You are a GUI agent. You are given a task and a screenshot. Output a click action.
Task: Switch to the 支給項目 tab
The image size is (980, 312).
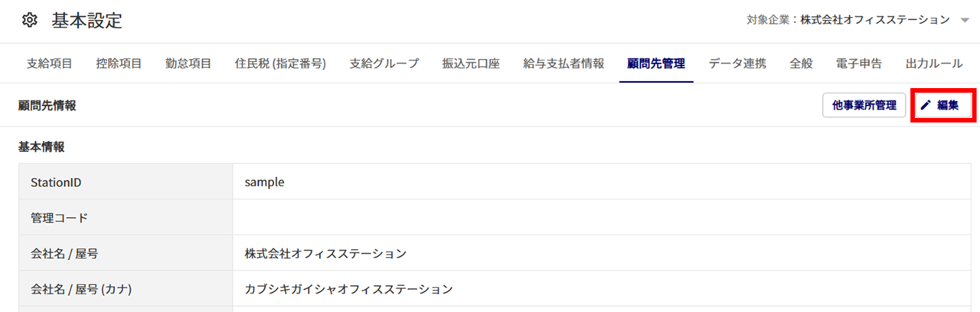(50, 64)
